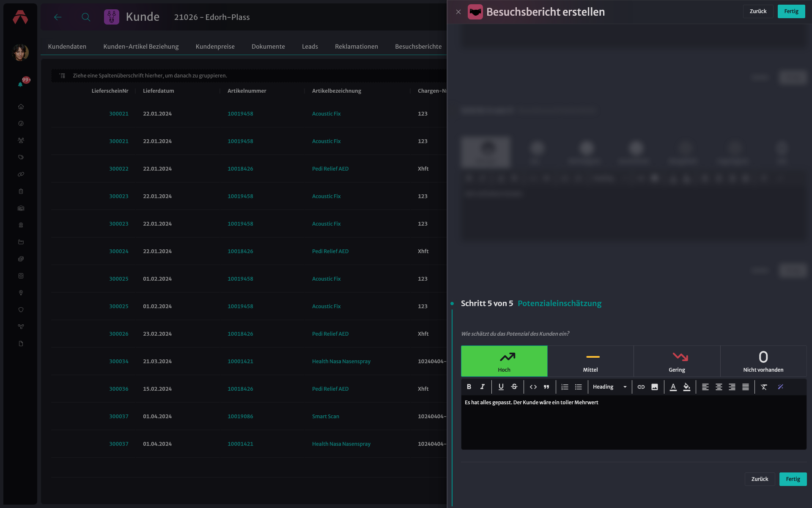Clear text formatting
This screenshot has width=812, height=508.
(x=764, y=387)
